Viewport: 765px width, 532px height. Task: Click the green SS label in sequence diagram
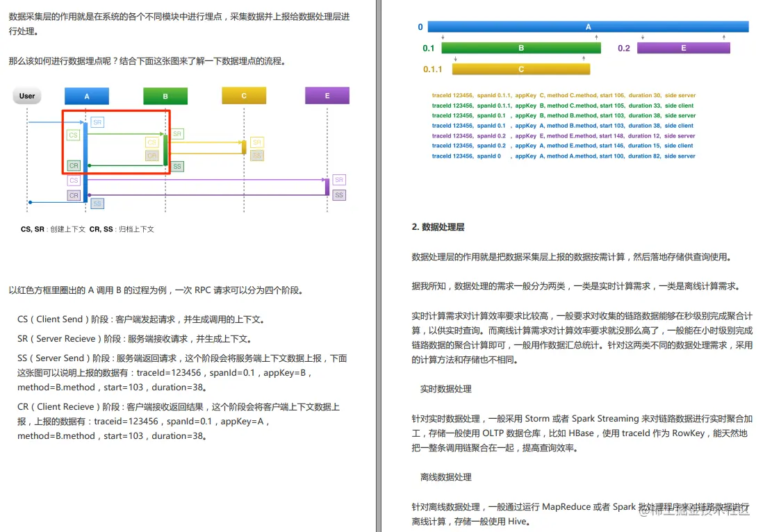click(177, 166)
